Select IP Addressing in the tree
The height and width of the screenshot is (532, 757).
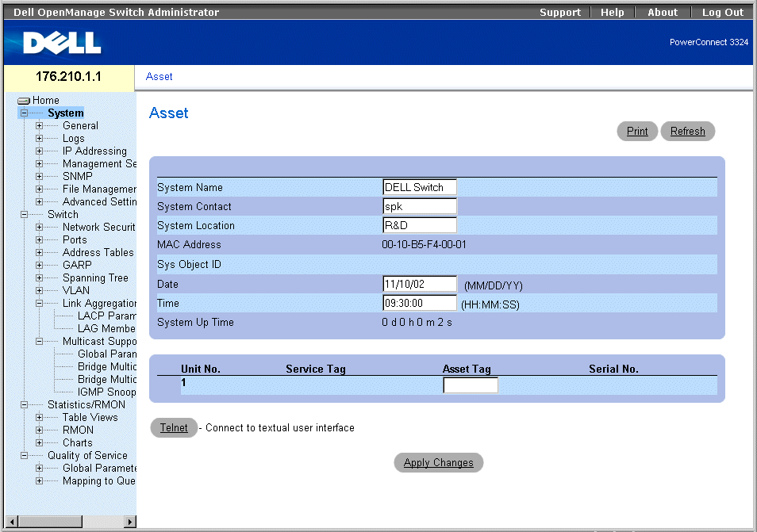[x=94, y=151]
